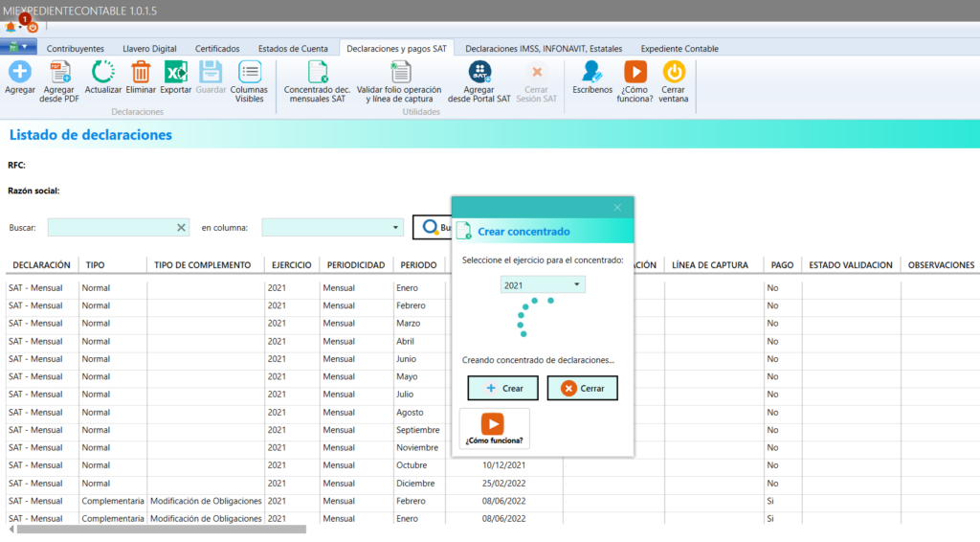Click the 'Junio' period cell

tap(406, 359)
